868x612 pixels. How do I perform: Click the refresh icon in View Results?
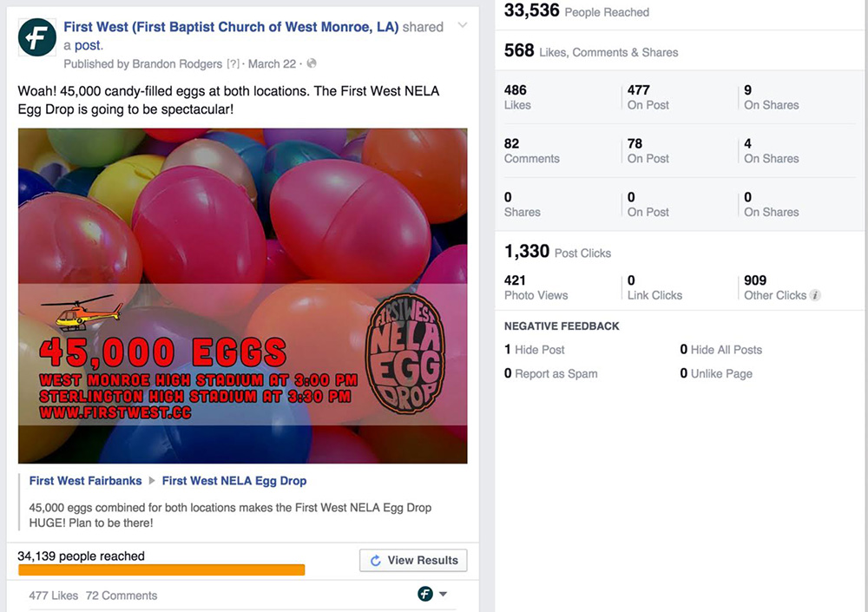(x=375, y=561)
